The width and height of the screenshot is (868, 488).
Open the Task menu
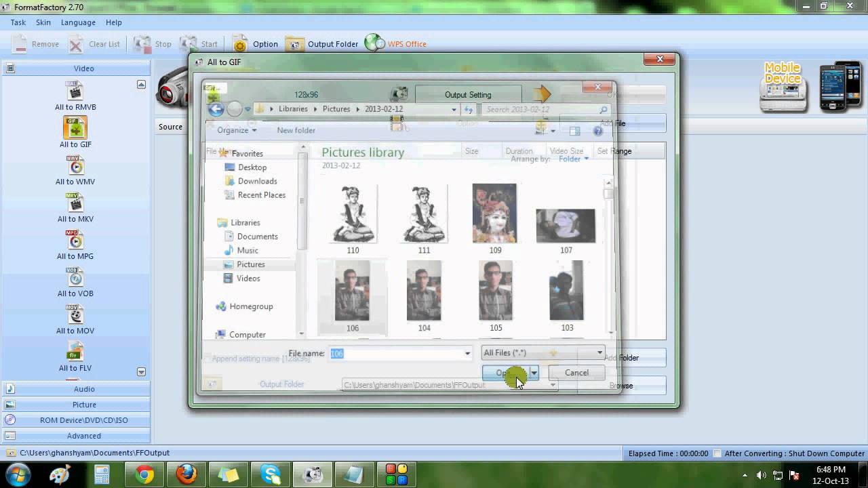(x=18, y=22)
